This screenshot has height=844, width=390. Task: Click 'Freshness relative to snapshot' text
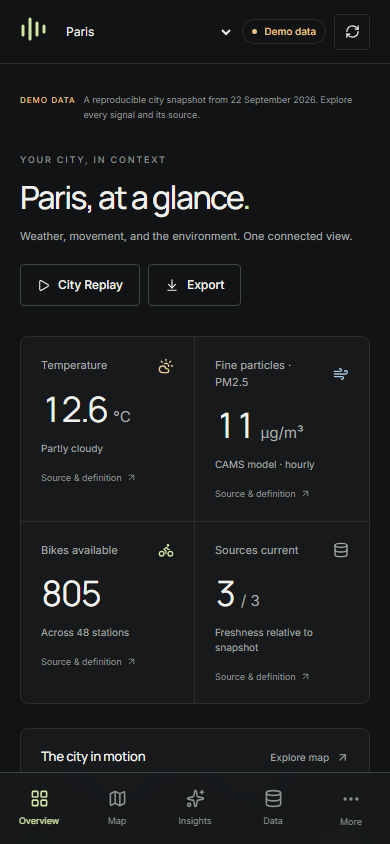coord(264,640)
